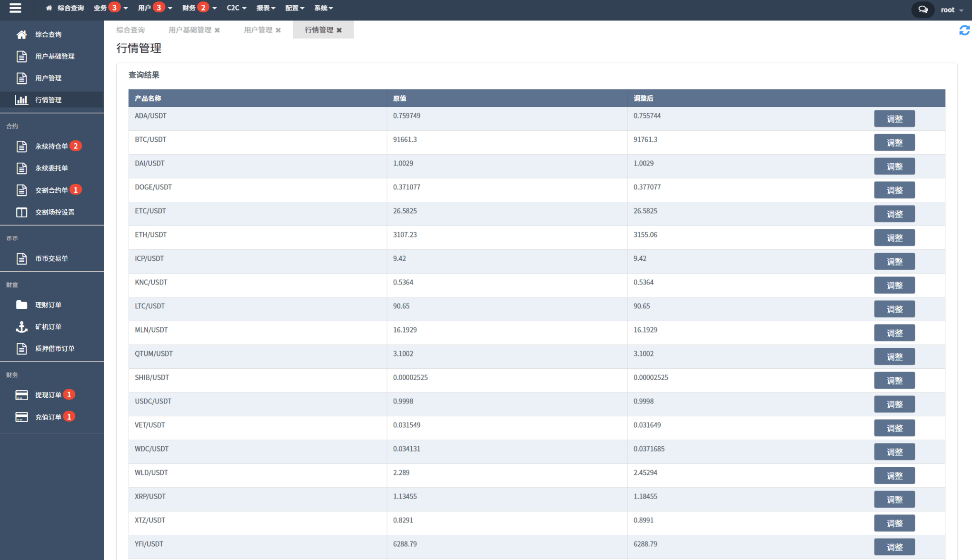Screen dimensions: 972x560
Task: Select the original value 3107.23
Action: pyautogui.click(x=405, y=235)
